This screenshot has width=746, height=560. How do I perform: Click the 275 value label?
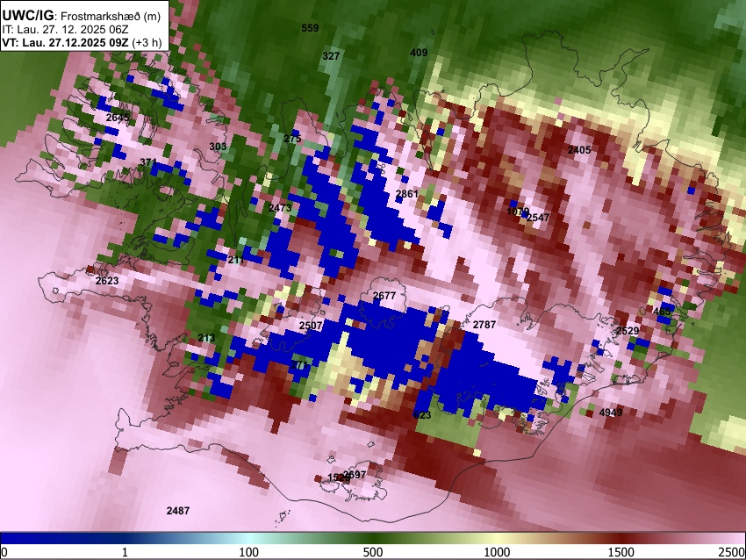292,139
